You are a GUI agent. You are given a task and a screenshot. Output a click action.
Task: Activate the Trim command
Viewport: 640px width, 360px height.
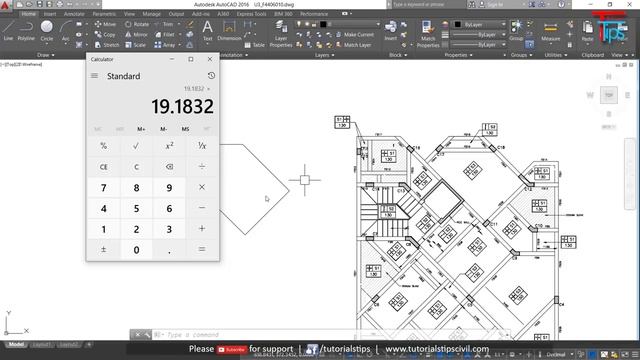[164, 24]
